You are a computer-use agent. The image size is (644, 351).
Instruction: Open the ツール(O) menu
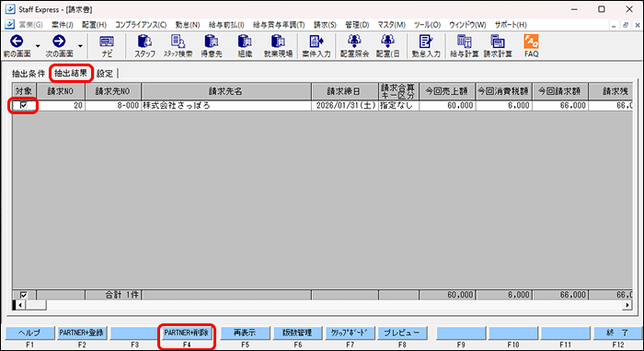click(x=427, y=25)
